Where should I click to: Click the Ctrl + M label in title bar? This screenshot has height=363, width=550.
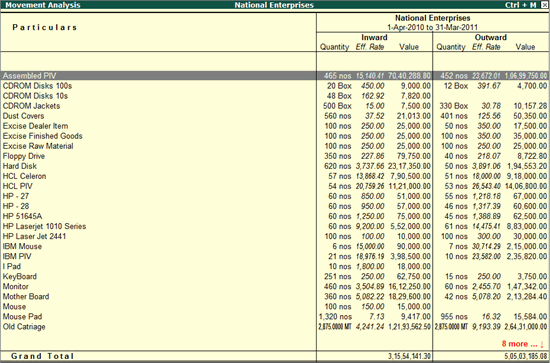[x=521, y=5]
